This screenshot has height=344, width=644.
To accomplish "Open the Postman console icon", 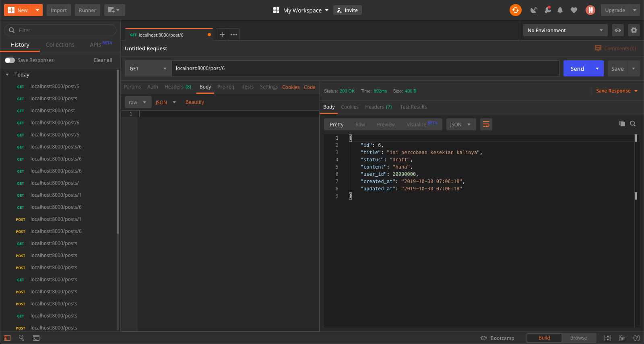I will click(x=36, y=338).
